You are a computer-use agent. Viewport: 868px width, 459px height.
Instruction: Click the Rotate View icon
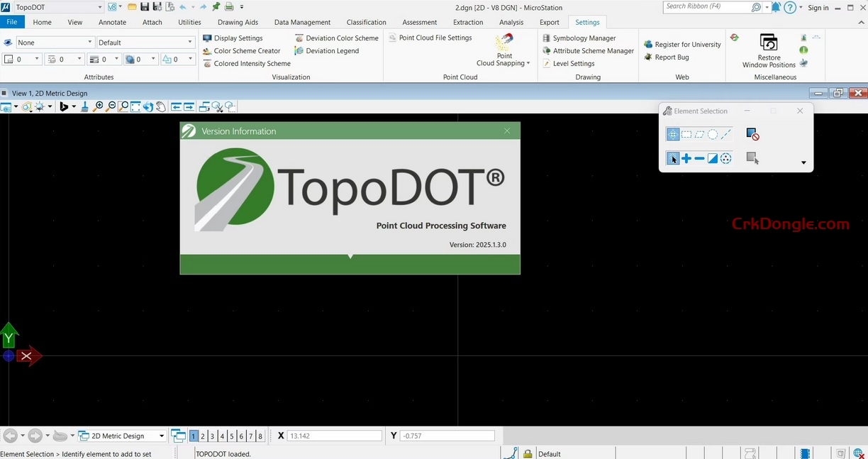point(148,106)
